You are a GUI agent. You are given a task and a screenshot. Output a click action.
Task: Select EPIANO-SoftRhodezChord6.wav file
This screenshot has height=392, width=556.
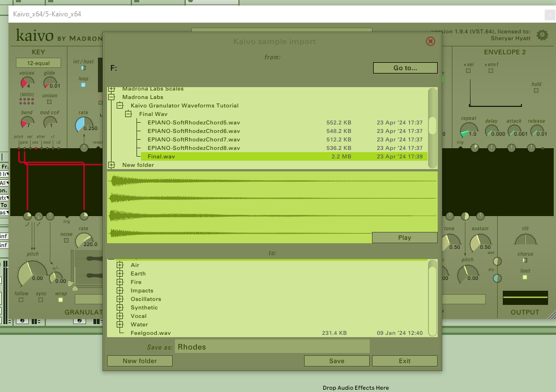[x=284, y=131]
